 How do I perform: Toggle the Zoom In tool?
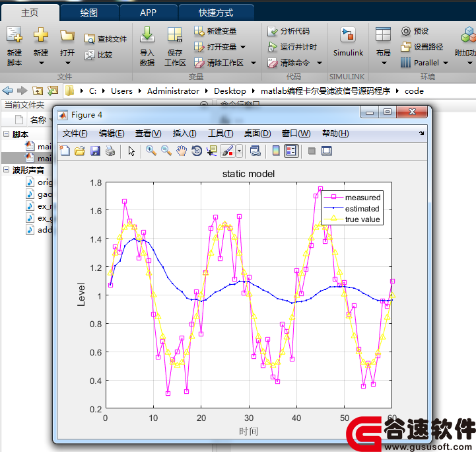click(x=151, y=151)
